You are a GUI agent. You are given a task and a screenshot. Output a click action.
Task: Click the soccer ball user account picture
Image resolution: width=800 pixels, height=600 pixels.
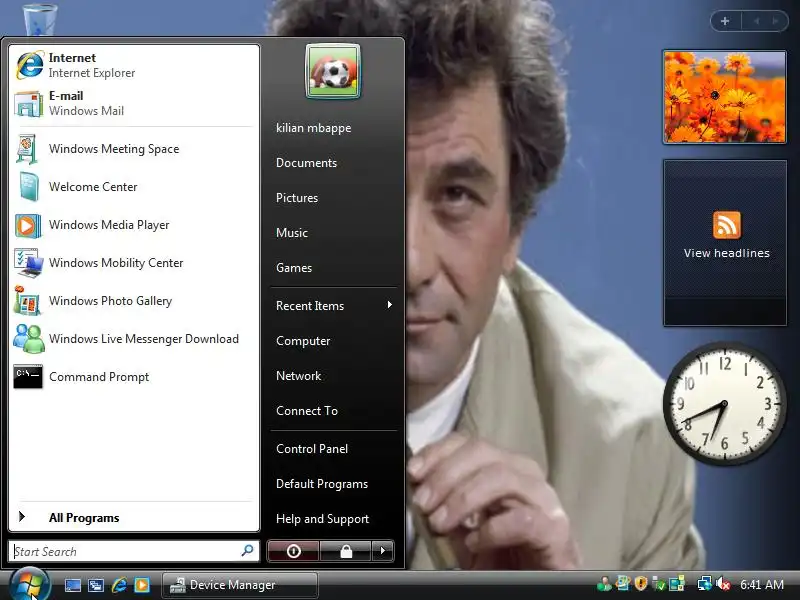tap(333, 71)
